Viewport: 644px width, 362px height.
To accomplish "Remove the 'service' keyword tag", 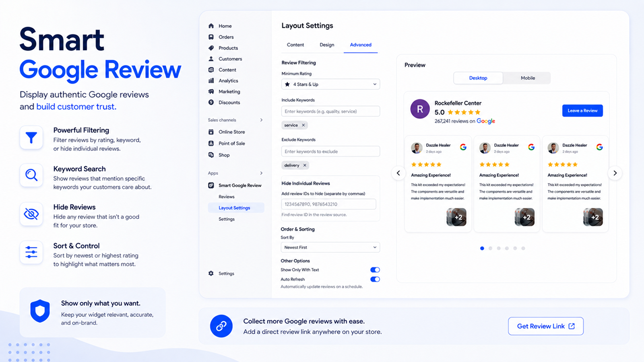I will coord(303,125).
